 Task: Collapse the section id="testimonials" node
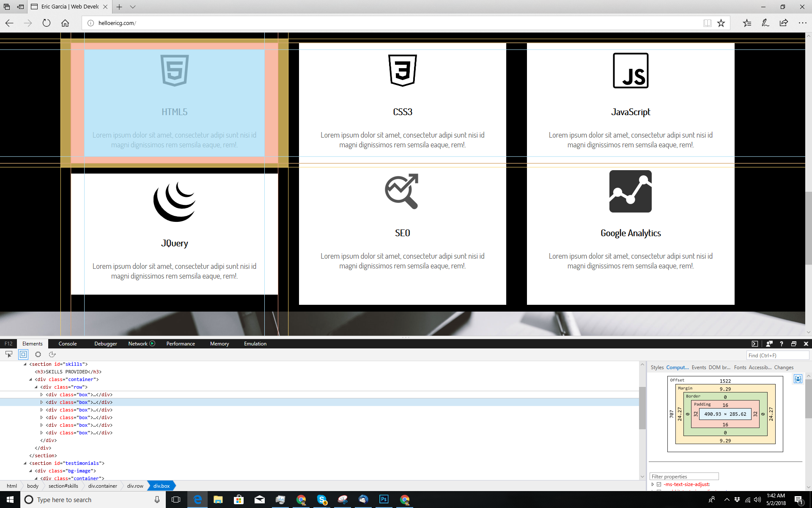(25, 463)
